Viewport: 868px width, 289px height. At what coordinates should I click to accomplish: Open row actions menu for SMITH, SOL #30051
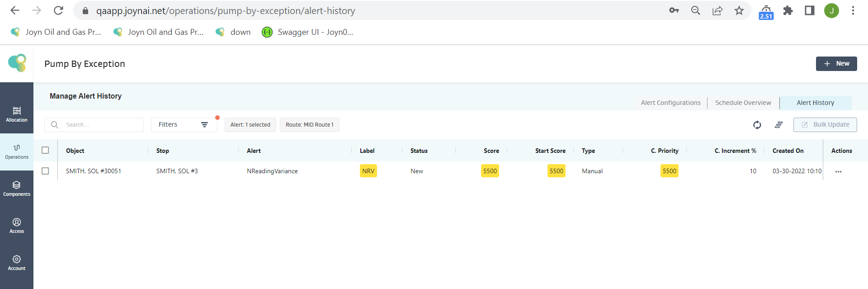click(x=838, y=171)
